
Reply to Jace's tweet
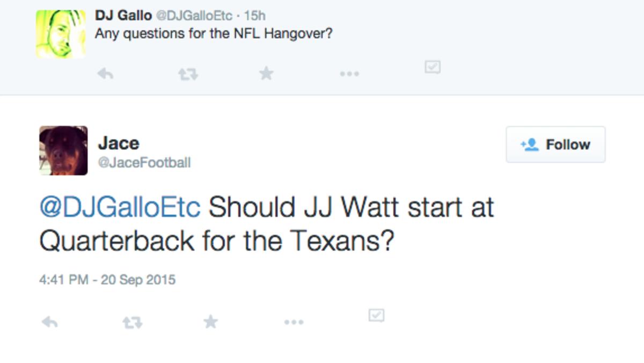(49, 321)
